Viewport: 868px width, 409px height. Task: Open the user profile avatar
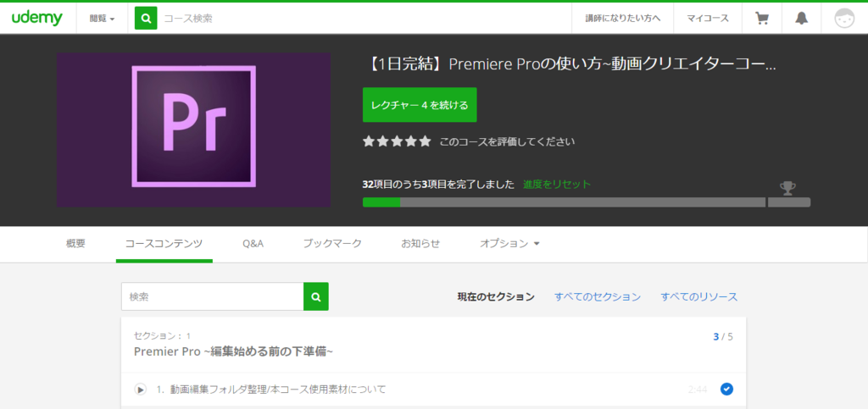pos(844,19)
